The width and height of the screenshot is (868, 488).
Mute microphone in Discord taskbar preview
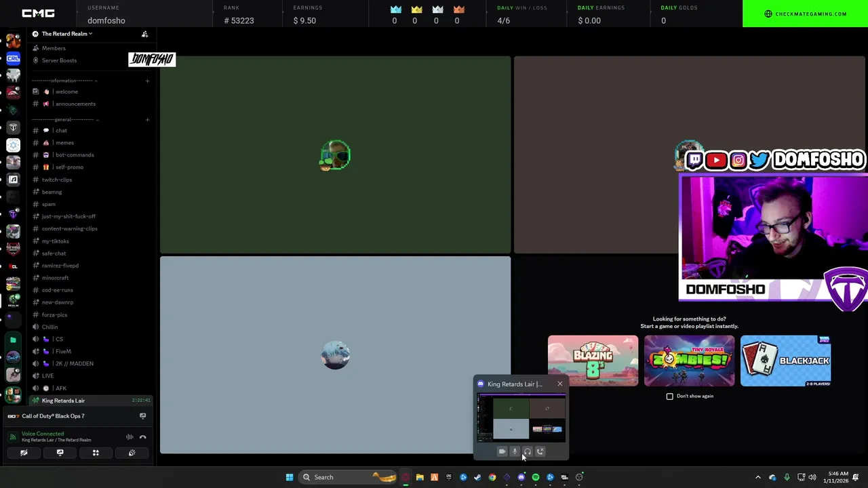point(515,452)
